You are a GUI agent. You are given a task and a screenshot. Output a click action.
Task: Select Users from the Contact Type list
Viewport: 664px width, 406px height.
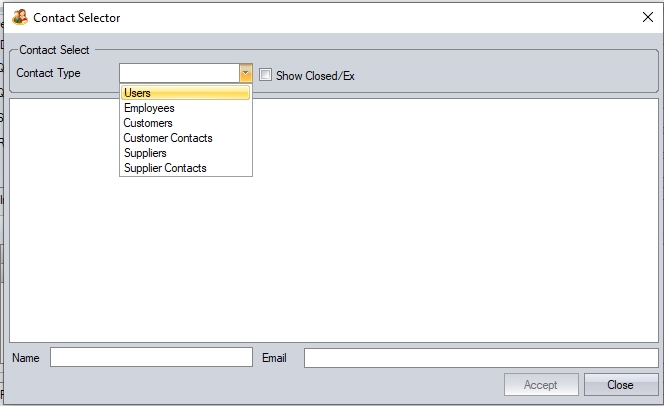point(185,93)
